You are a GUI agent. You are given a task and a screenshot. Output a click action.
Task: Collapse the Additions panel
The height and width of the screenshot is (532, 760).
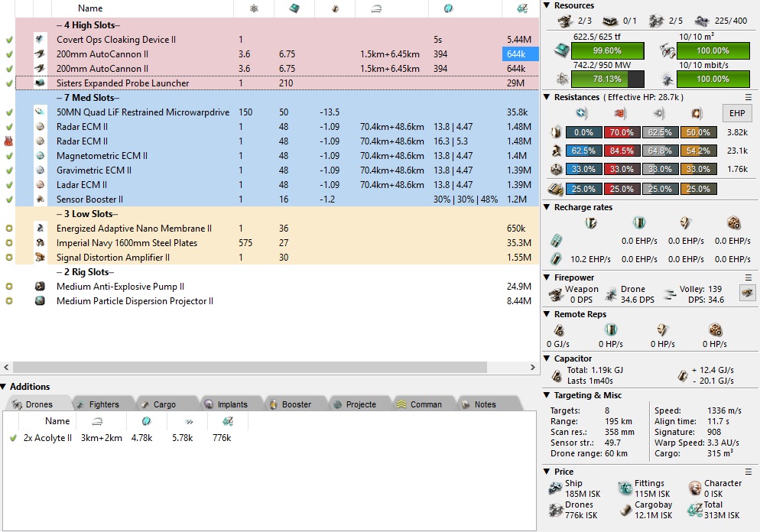click(5, 387)
